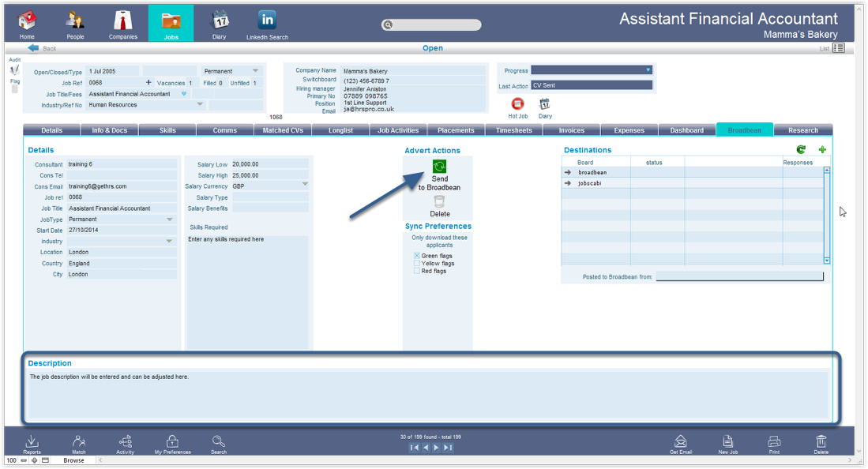Open the Longlist tab
The width and height of the screenshot is (868, 469).
(340, 130)
